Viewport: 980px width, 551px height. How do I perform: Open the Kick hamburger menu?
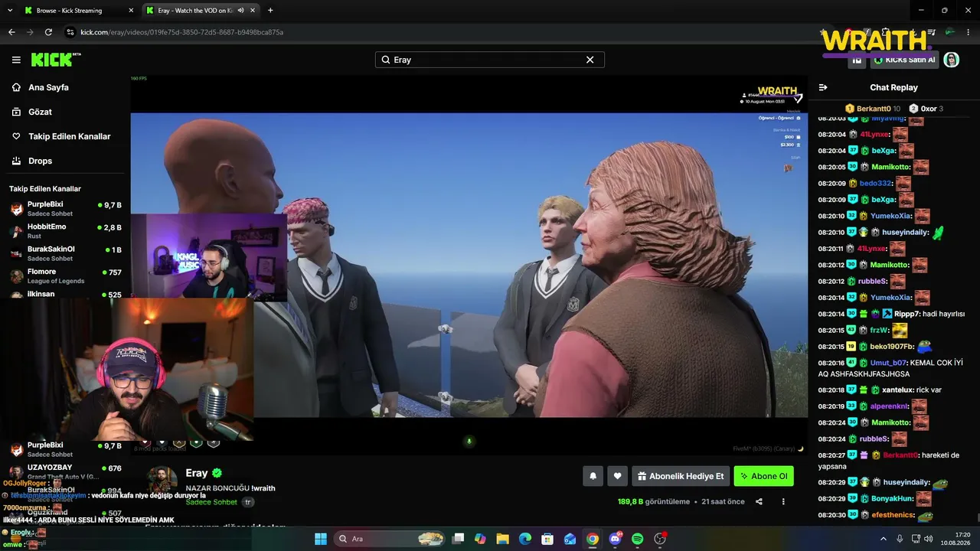(x=16, y=60)
